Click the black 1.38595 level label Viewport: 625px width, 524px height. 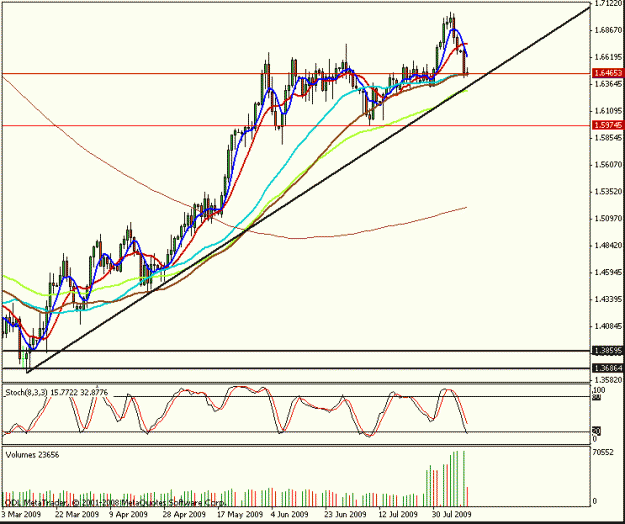(607, 351)
